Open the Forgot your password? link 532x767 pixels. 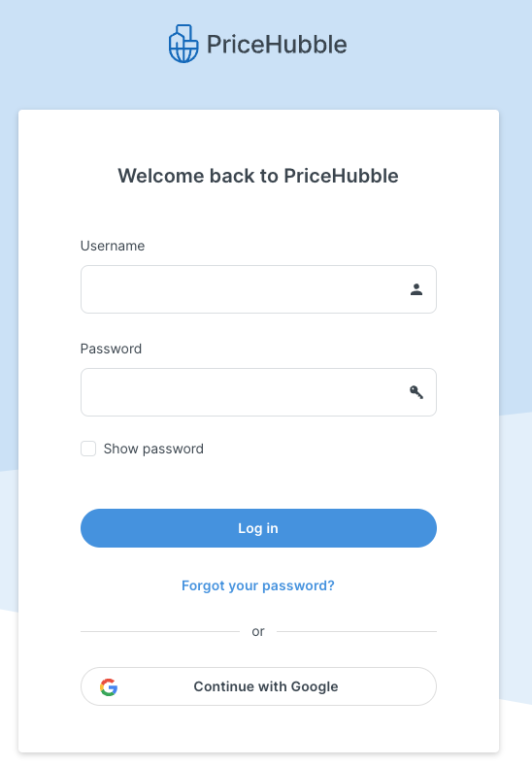click(x=258, y=585)
